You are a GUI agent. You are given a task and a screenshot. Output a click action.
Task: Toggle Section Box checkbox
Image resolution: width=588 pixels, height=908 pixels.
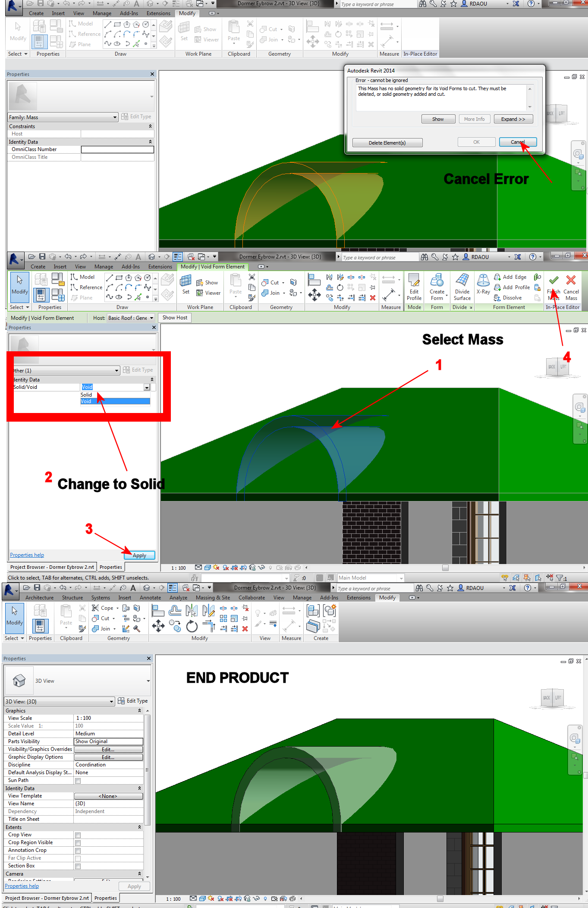click(x=78, y=866)
